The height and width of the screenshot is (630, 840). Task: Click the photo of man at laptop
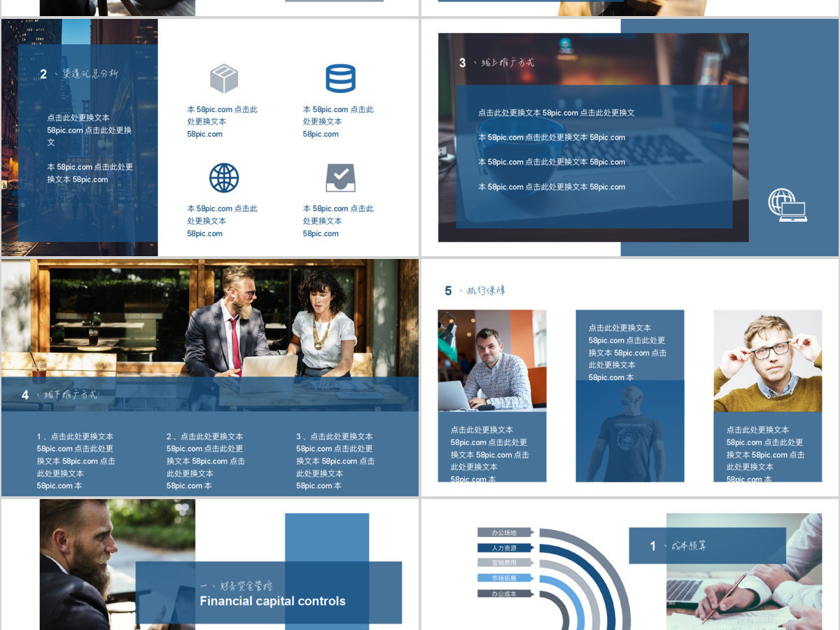(x=492, y=360)
